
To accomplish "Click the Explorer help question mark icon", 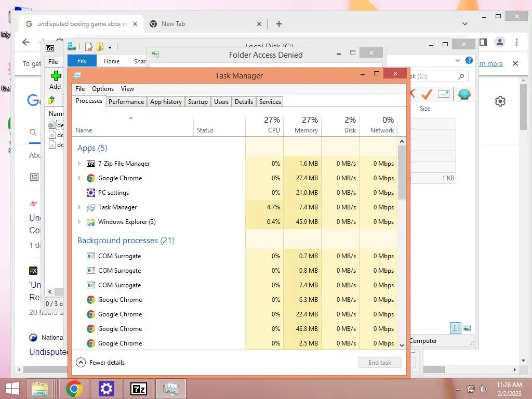I will (x=469, y=60).
